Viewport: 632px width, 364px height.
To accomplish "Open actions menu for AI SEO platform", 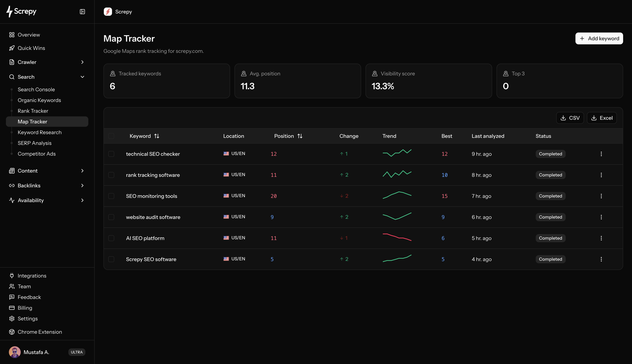I will click(x=601, y=238).
